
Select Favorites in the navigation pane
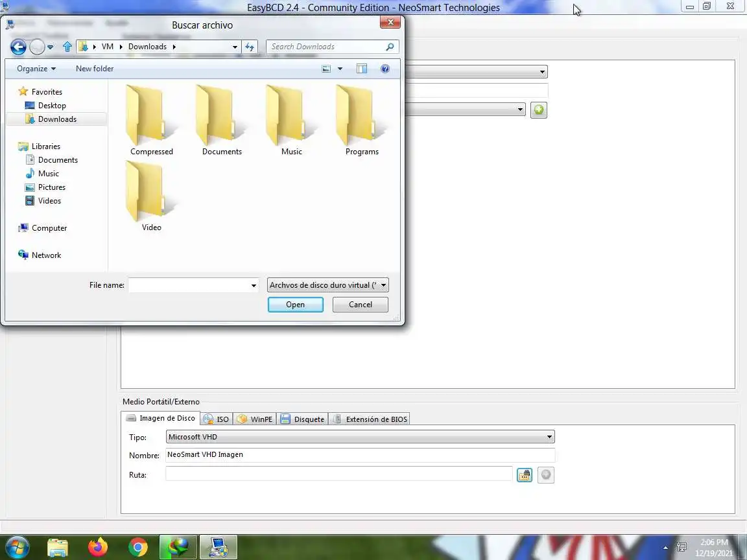pos(46,92)
